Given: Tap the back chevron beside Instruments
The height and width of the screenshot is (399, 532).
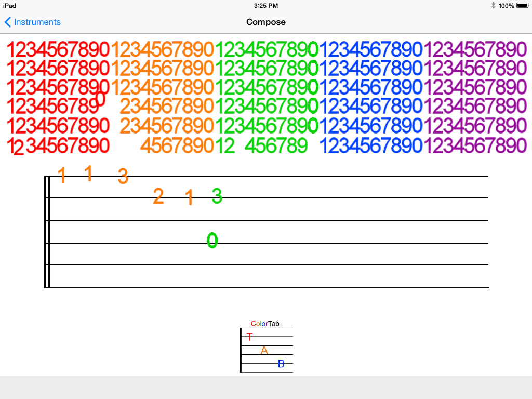Looking at the screenshot, I should (x=7, y=22).
